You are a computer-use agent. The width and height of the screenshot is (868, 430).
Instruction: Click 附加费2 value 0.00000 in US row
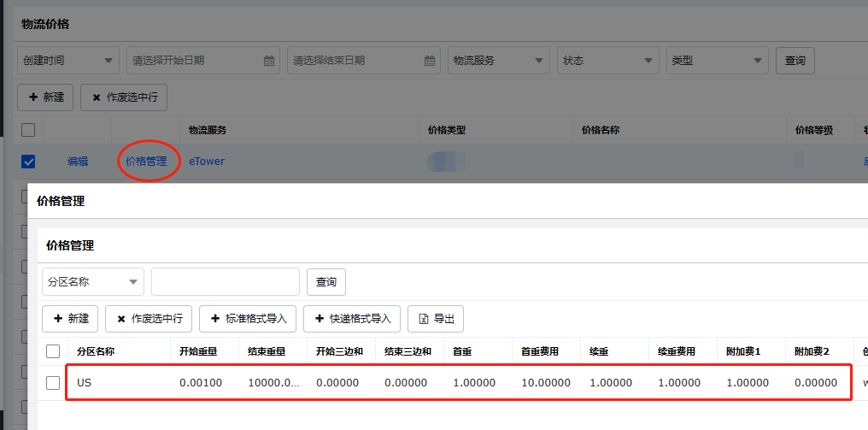coord(816,382)
